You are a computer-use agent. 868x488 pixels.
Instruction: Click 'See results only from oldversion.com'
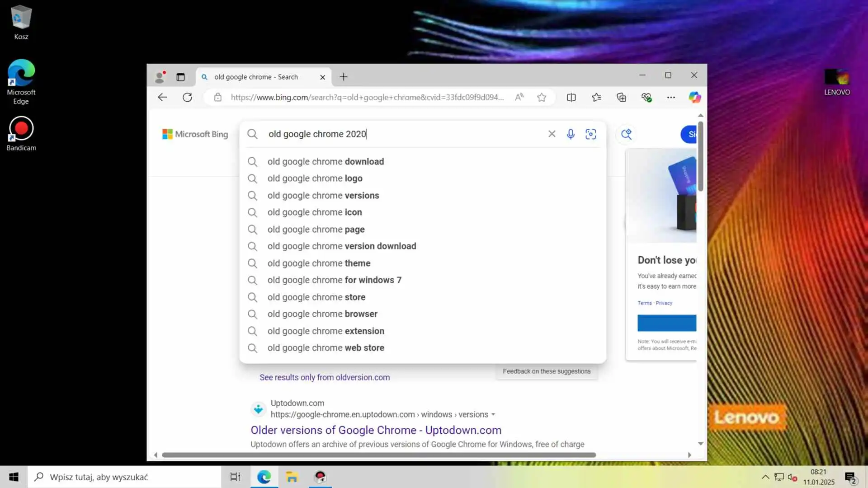324,377
